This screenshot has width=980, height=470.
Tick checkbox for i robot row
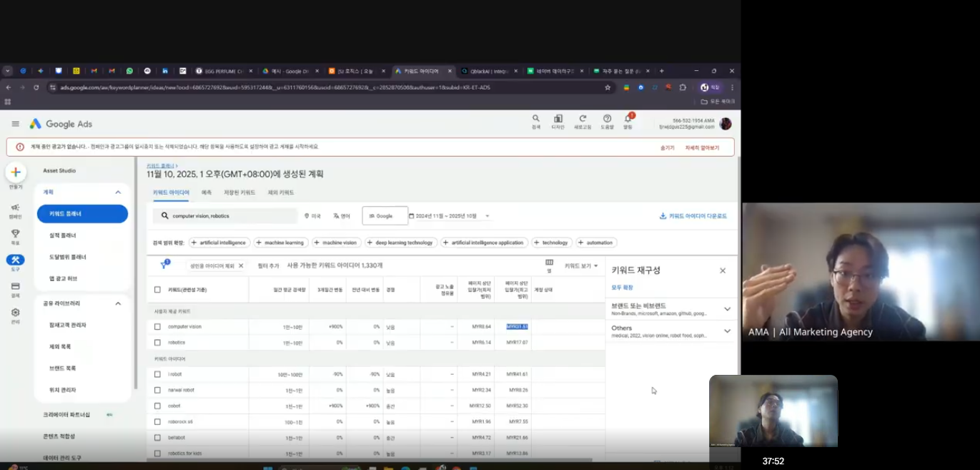click(157, 374)
